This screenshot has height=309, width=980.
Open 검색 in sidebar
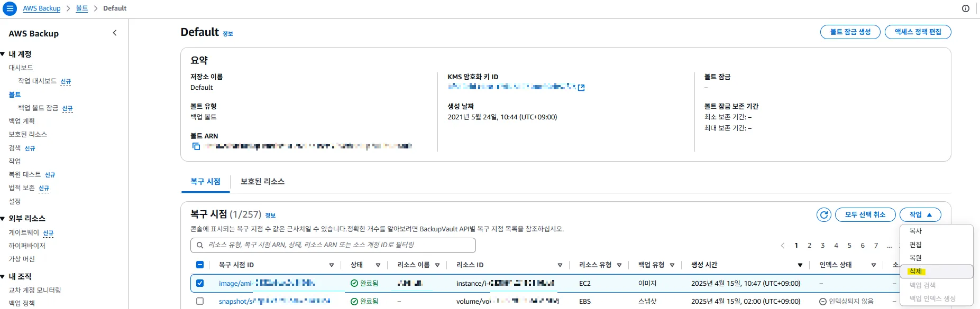tap(15, 148)
